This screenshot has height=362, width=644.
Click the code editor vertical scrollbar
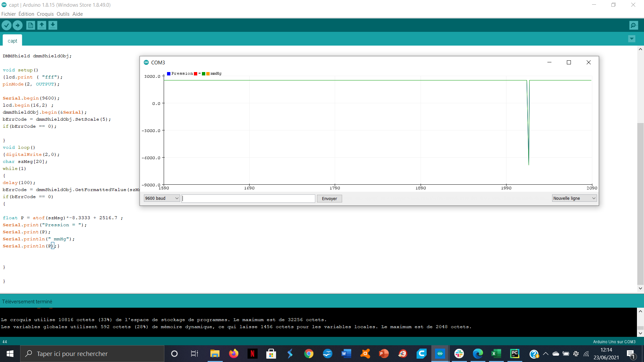pos(640,201)
